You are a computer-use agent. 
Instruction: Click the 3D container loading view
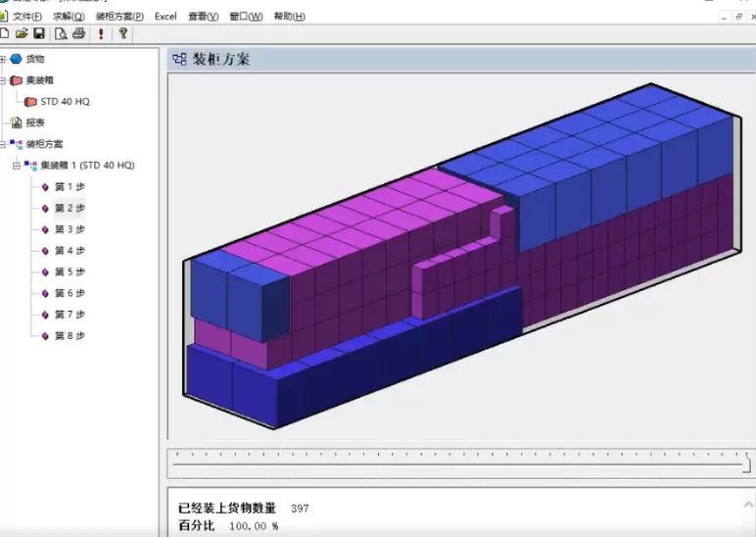click(461, 256)
